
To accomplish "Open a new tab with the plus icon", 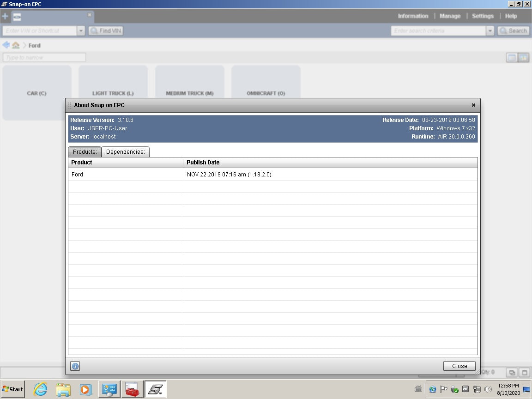I will (x=5, y=16).
